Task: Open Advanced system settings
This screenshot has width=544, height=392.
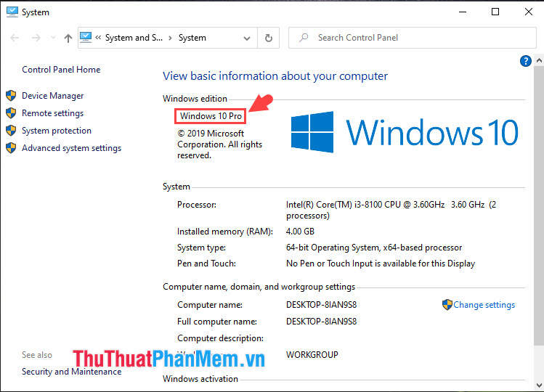Action: (x=71, y=148)
